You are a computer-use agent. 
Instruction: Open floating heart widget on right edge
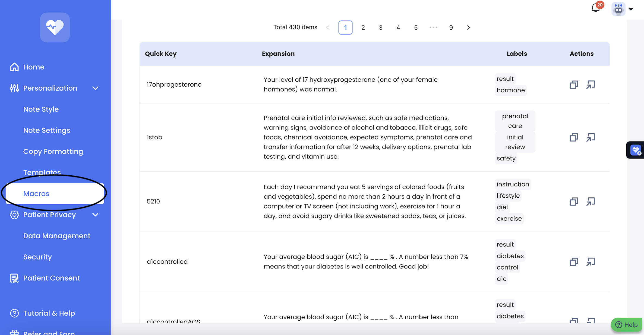coord(636,150)
